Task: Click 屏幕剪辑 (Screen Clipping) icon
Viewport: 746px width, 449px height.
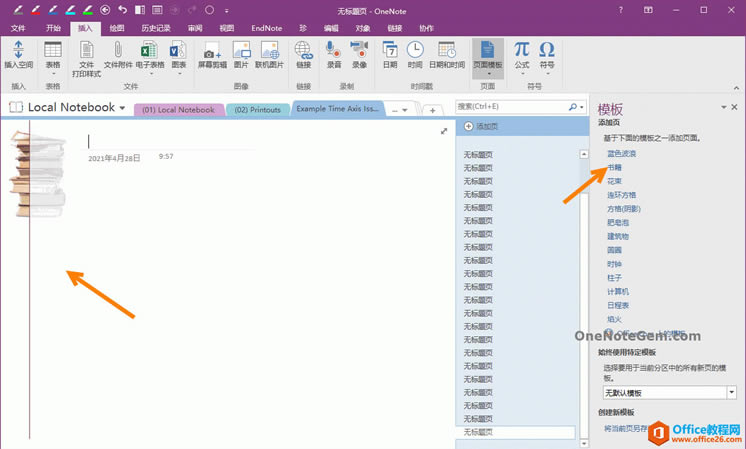Action: tap(212, 55)
